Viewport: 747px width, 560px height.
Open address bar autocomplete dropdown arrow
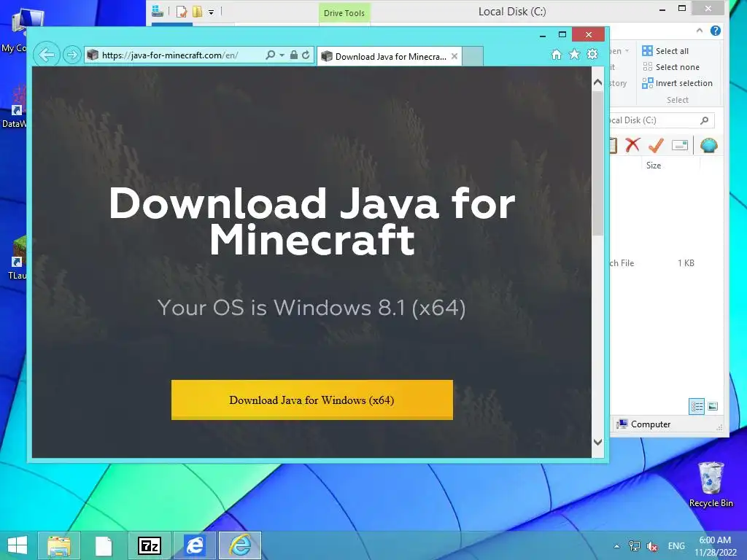coord(282,55)
